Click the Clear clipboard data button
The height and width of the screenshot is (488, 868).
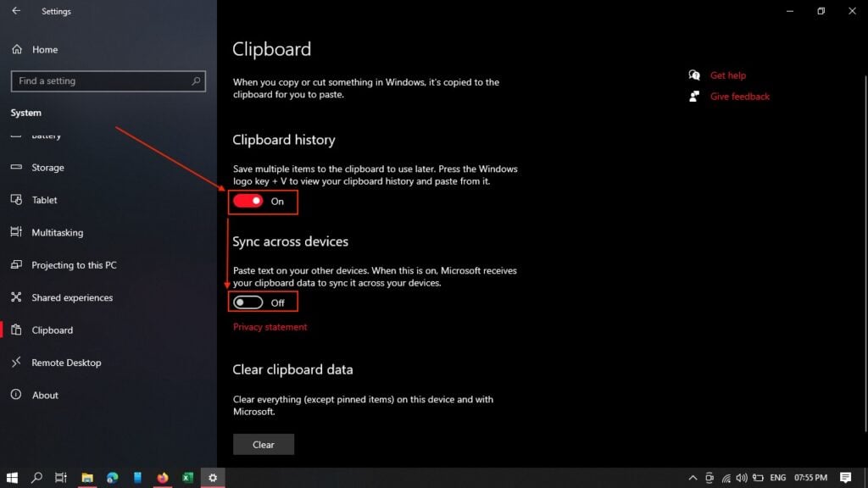point(263,445)
